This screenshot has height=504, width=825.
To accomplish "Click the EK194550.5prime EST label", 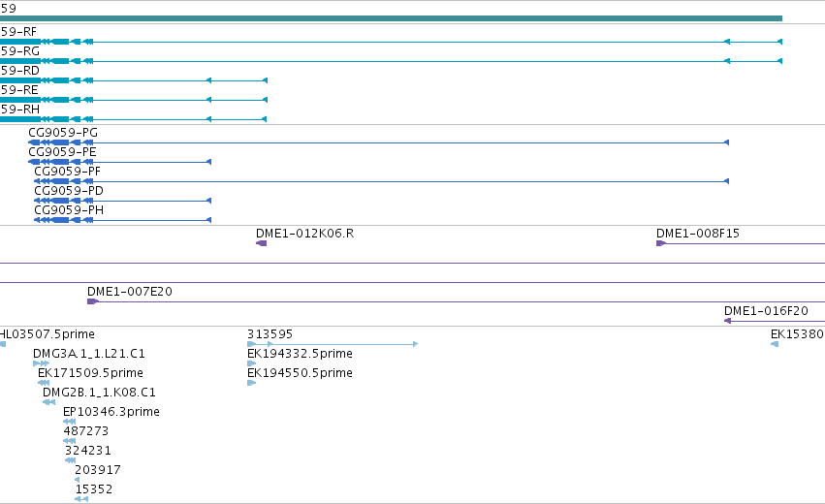I will point(300,373).
